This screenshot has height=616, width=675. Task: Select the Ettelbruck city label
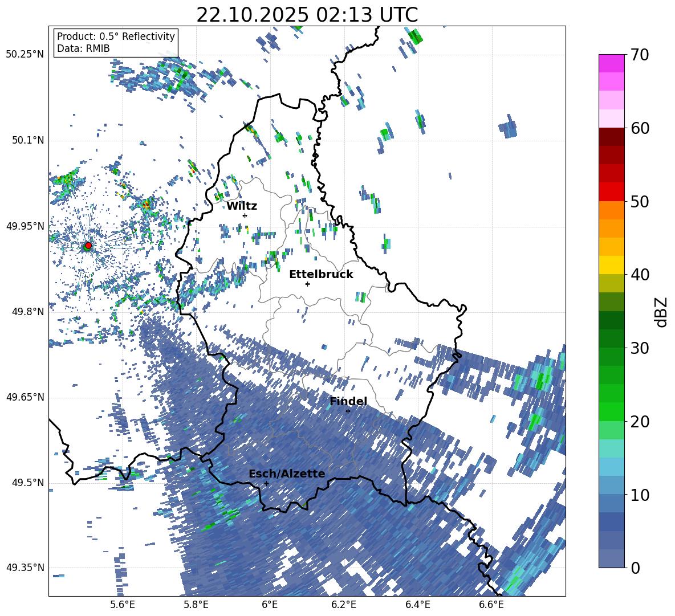coord(321,275)
